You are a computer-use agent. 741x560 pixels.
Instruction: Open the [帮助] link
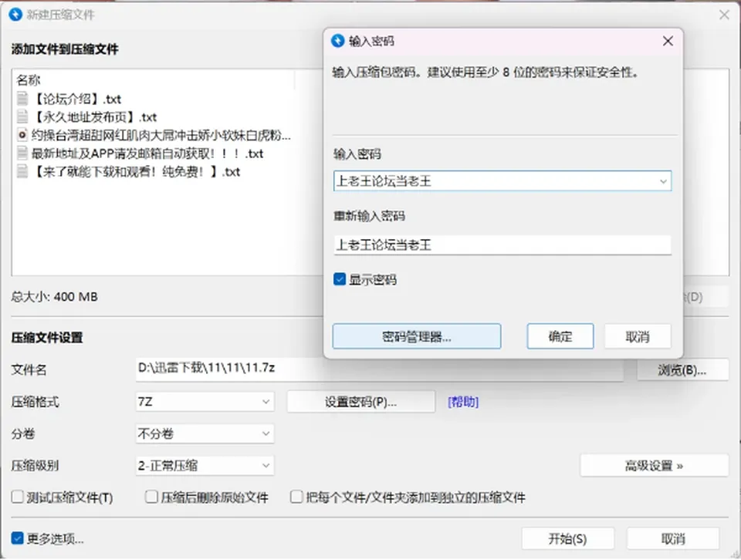pos(463,402)
